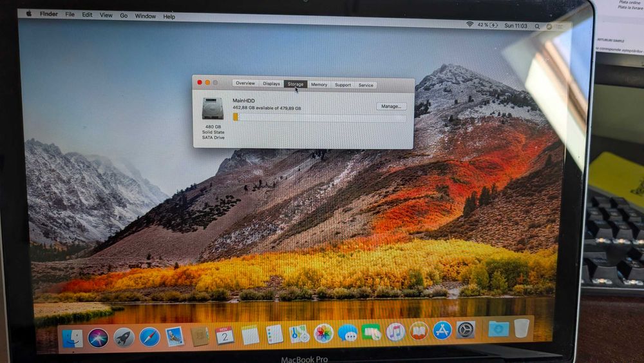Switch to the Support tab
Image resolution: width=644 pixels, height=363 pixels.
point(343,84)
